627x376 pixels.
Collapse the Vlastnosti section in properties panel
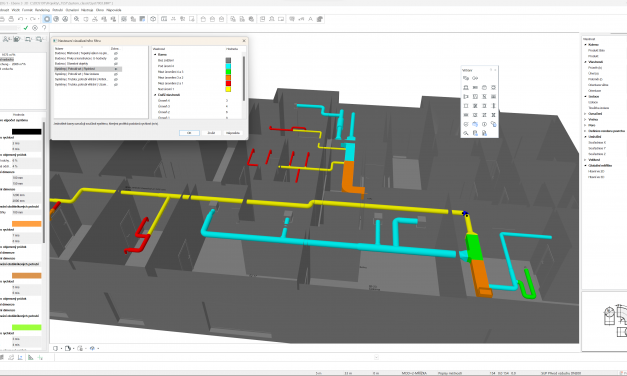pyautogui.click(x=585, y=62)
